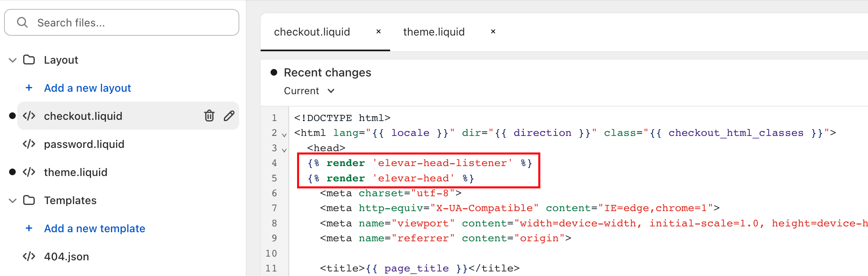Screen dimensions: 868x276
Task: Click line number 10 in the gutter
Action: (271, 253)
